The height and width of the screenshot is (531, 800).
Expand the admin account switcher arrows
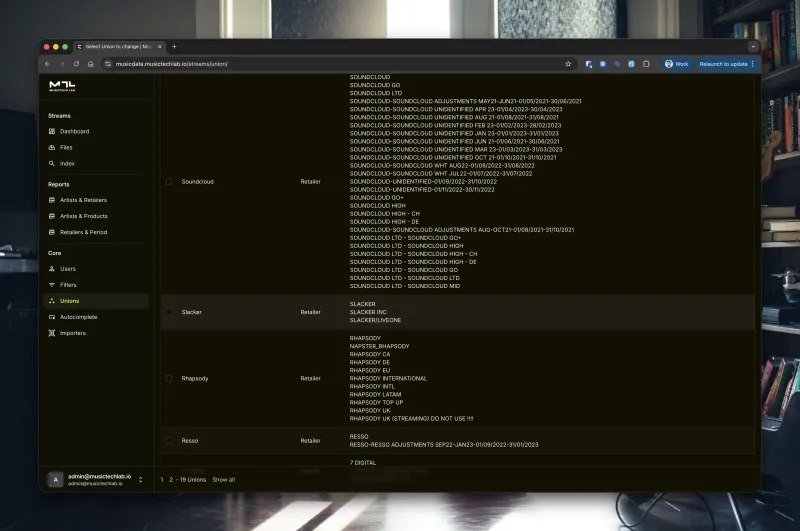140,479
